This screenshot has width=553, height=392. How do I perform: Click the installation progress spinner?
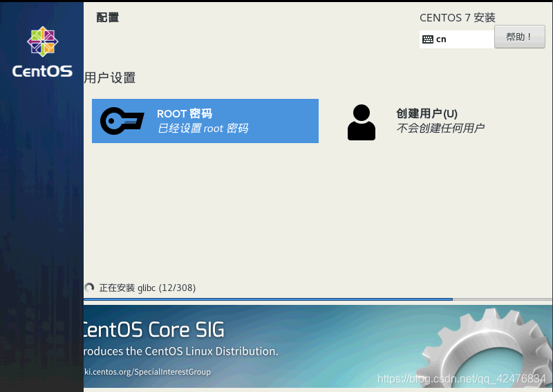click(x=89, y=288)
